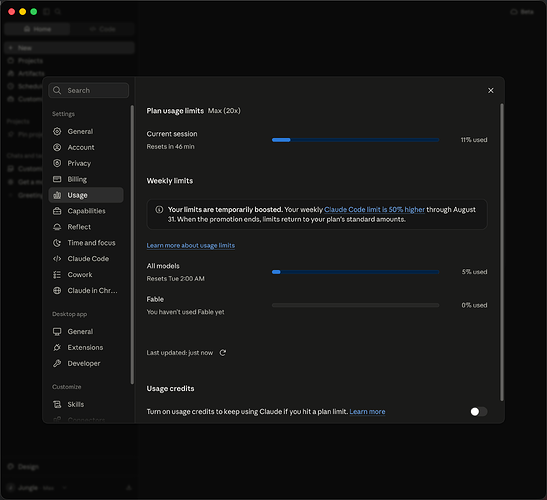Click the Current session usage bar

tap(355, 140)
